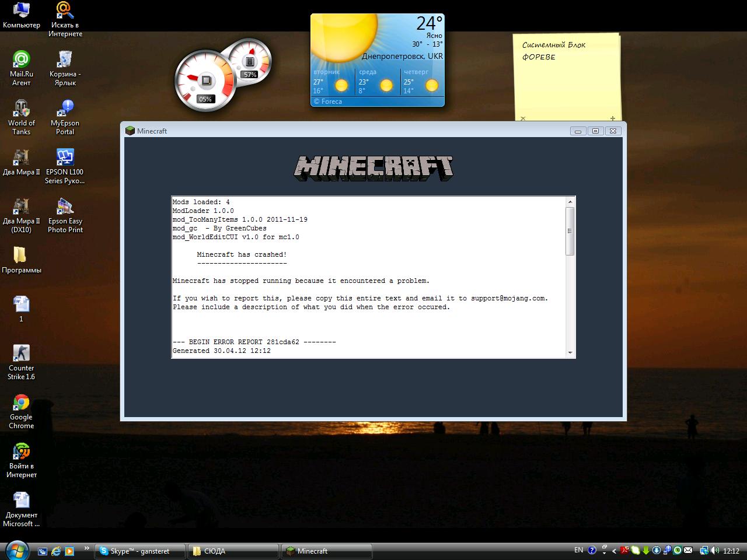747x560 pixels.
Task: Expand the quick launch overflow chevron
Action: [87, 548]
